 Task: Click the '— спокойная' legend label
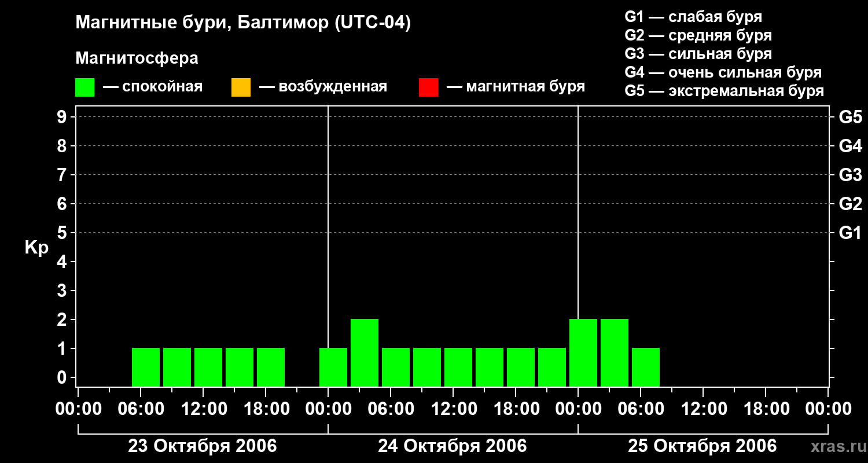coord(153,87)
